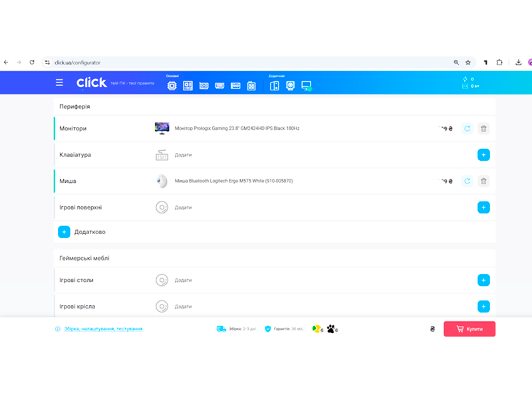Open the Prologix Gaming monitor product name
The width and height of the screenshot is (532, 399).
pos(237,128)
